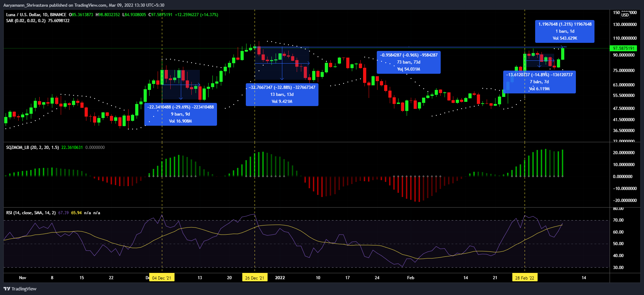
Task: Select the SQZMOM_LB indicator legend label
Action: pyautogui.click(x=32, y=147)
